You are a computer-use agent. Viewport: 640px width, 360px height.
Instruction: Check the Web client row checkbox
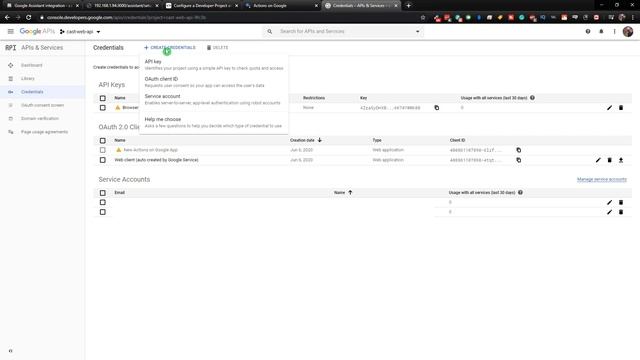[x=102, y=160]
